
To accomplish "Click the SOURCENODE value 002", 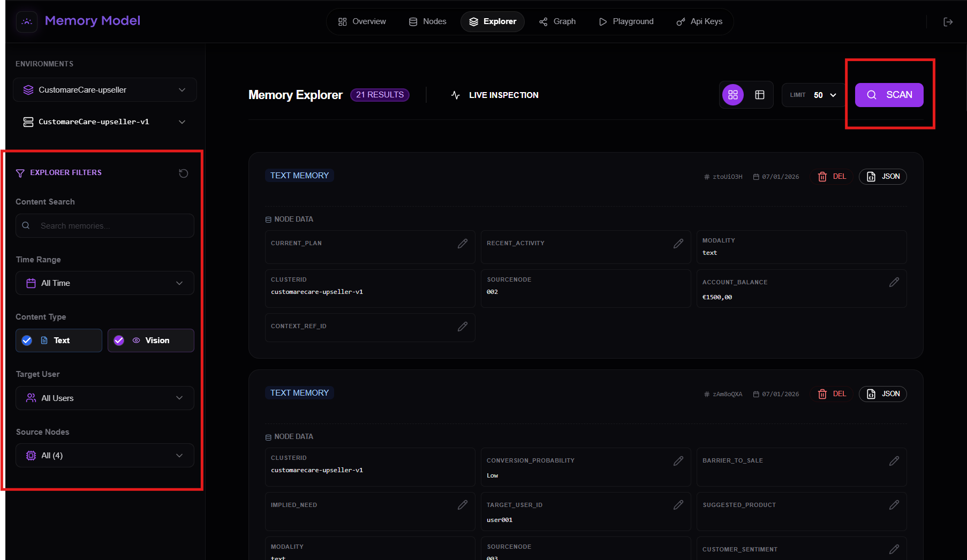I will coord(492,292).
